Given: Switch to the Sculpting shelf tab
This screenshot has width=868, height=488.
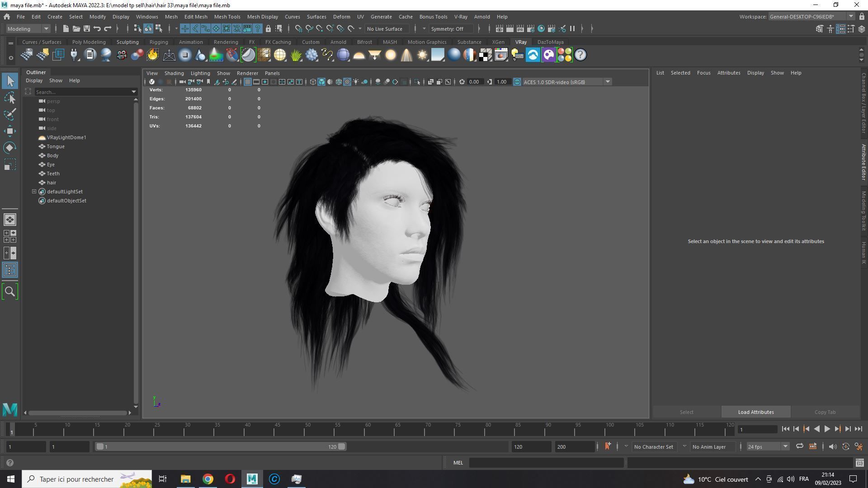Looking at the screenshot, I should (127, 42).
